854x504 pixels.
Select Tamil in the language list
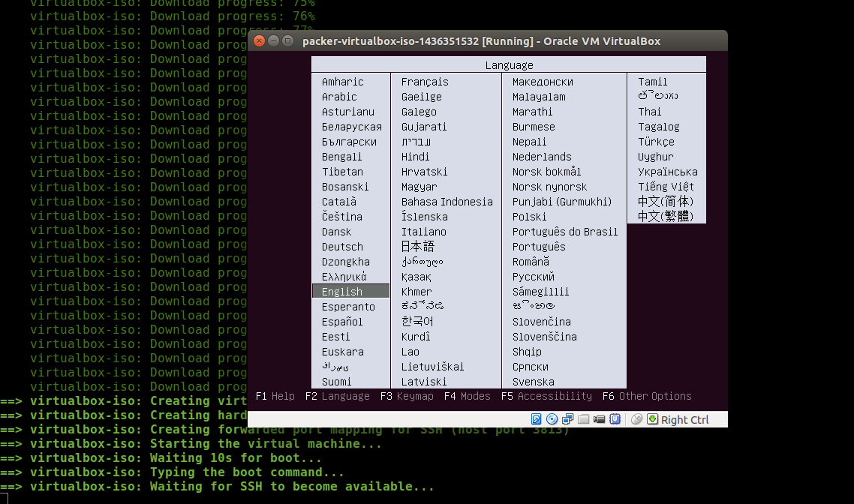tap(652, 82)
